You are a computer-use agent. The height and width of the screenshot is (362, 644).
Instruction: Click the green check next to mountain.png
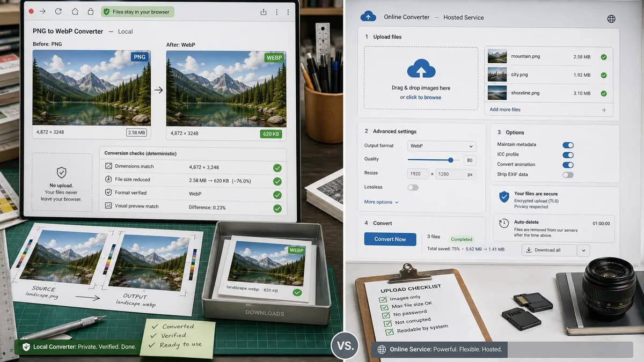(604, 57)
